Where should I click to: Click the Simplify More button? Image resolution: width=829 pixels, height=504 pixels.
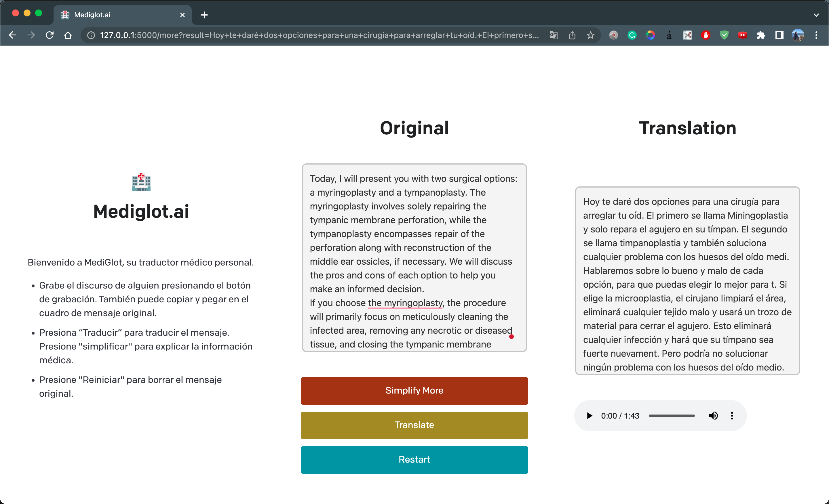click(414, 391)
